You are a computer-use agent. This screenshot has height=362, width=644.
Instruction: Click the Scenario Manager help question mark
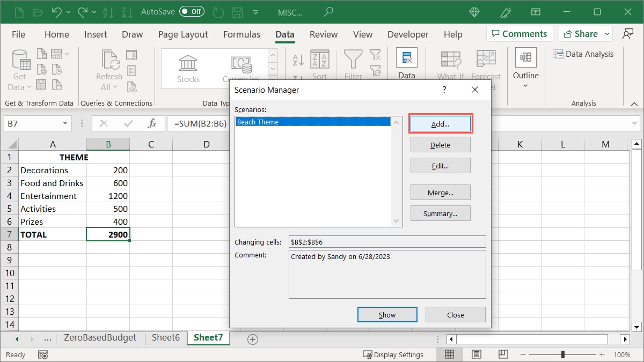click(x=443, y=90)
